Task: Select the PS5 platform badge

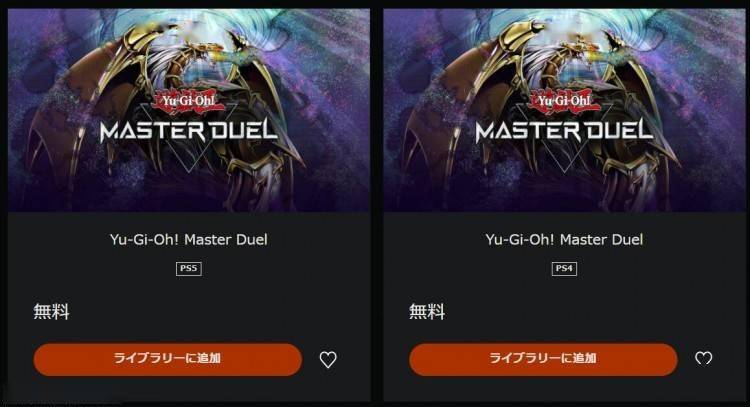Action: click(188, 269)
